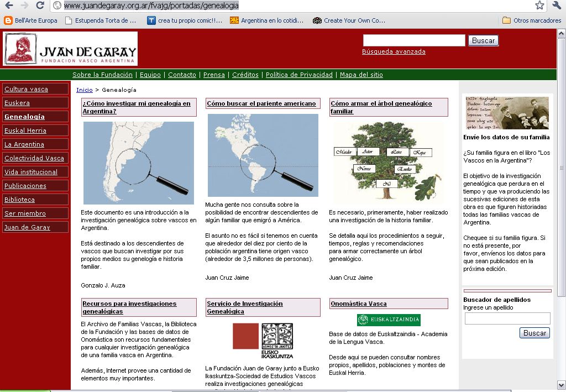Screen dimensions: 566x392
Task: Select Genealogía in the sidebar
Action: (x=35, y=117)
